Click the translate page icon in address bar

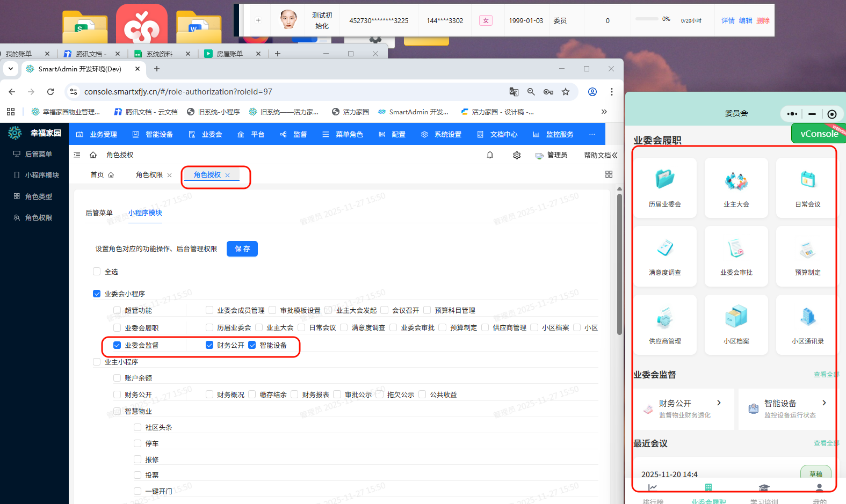tap(514, 92)
